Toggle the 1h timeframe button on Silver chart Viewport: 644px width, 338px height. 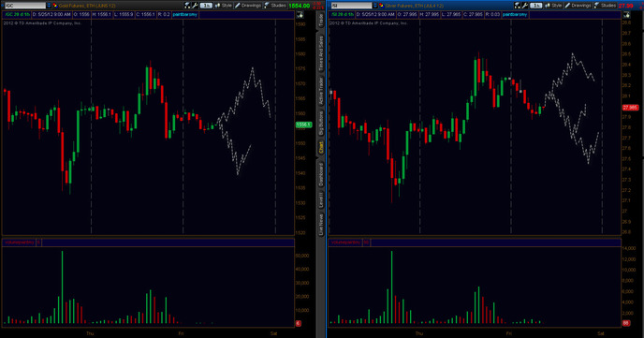point(535,6)
